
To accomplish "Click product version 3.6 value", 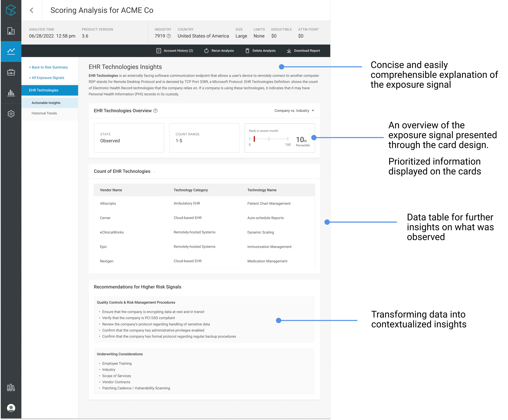I will pos(85,36).
